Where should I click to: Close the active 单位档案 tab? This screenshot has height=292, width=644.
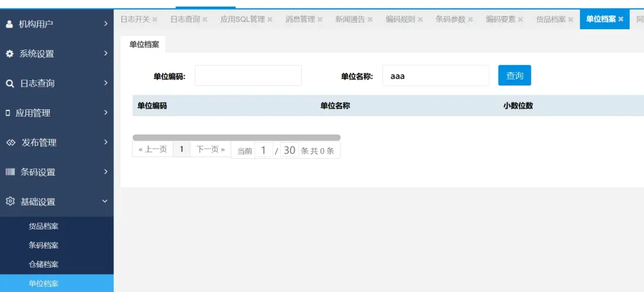(621, 19)
